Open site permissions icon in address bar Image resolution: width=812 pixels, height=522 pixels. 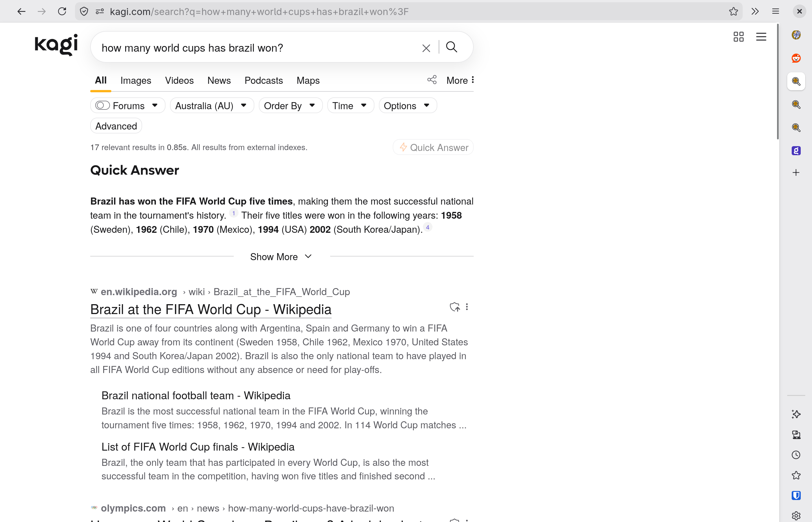100,12
